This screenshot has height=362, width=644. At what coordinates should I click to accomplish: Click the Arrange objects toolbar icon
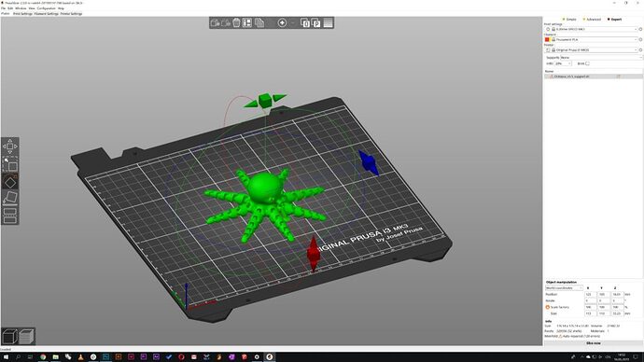(246, 23)
